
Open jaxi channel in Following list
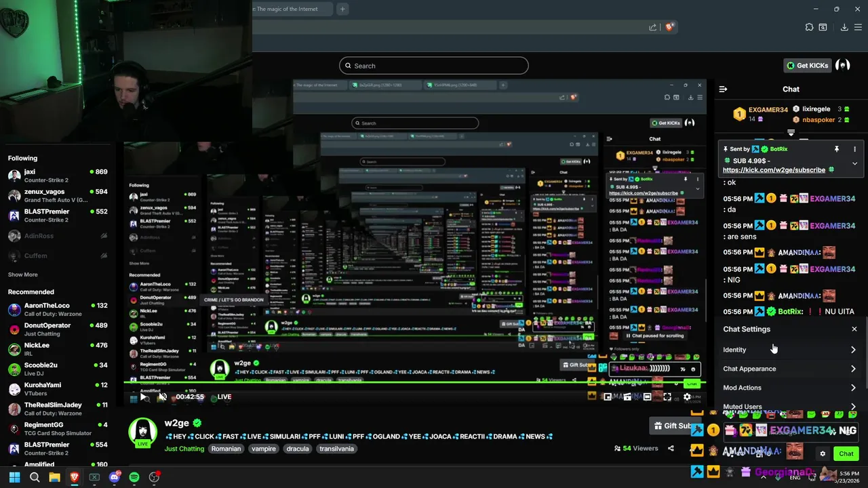pos(58,176)
